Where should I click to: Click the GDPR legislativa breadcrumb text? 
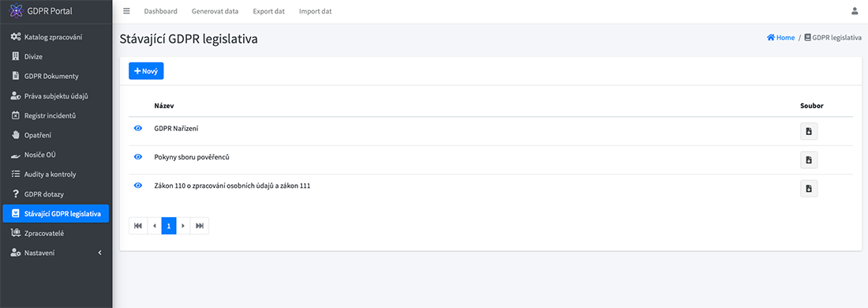pyautogui.click(x=836, y=38)
